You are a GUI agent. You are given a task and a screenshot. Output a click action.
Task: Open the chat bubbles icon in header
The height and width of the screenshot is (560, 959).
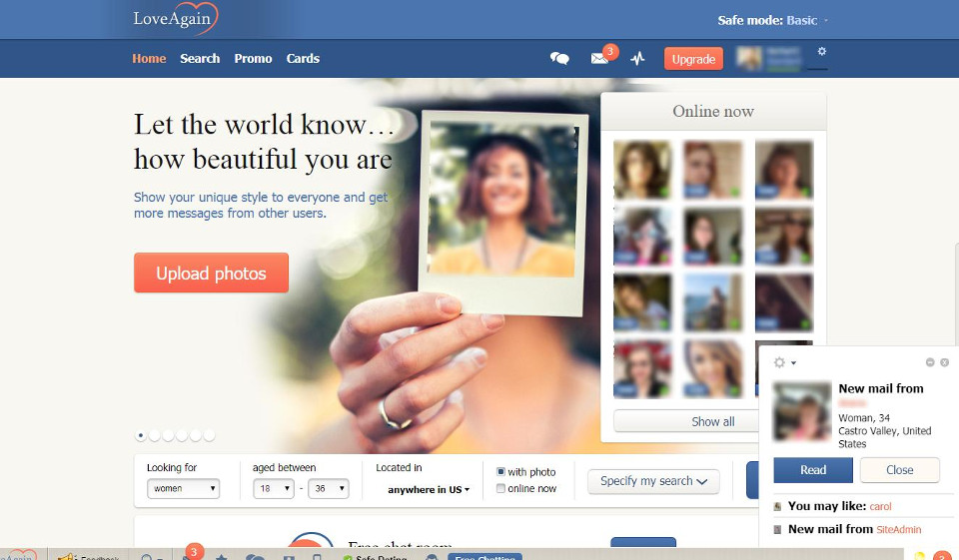point(559,59)
